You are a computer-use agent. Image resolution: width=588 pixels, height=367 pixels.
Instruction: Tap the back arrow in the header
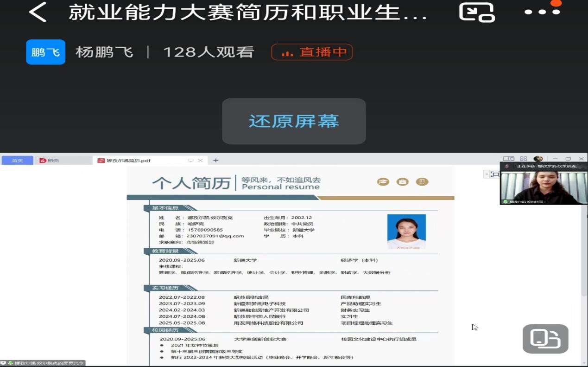[38, 12]
